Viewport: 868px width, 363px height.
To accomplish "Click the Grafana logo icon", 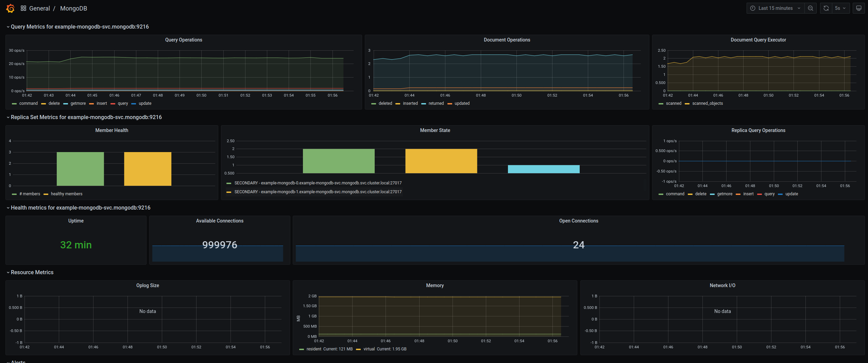I will (x=11, y=8).
